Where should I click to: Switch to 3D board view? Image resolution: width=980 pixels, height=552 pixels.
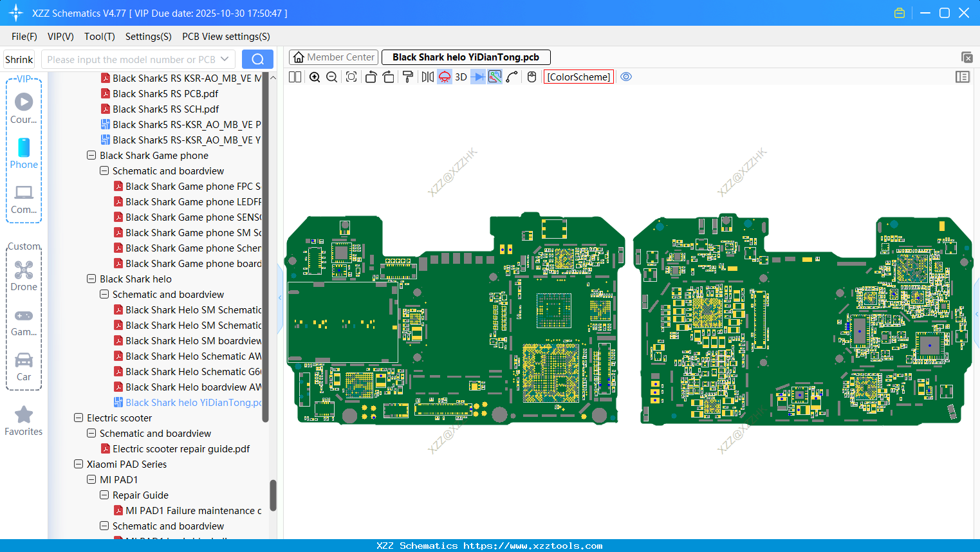pos(461,77)
